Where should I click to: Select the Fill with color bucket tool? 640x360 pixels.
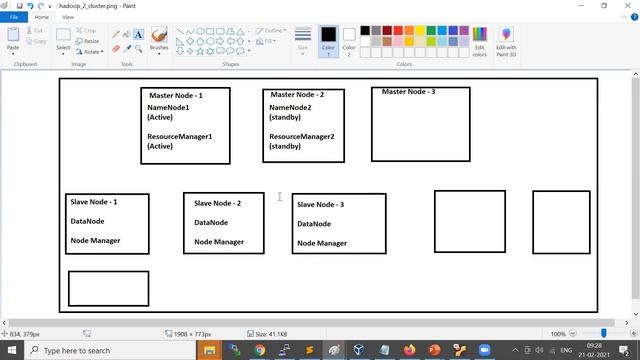(127, 35)
